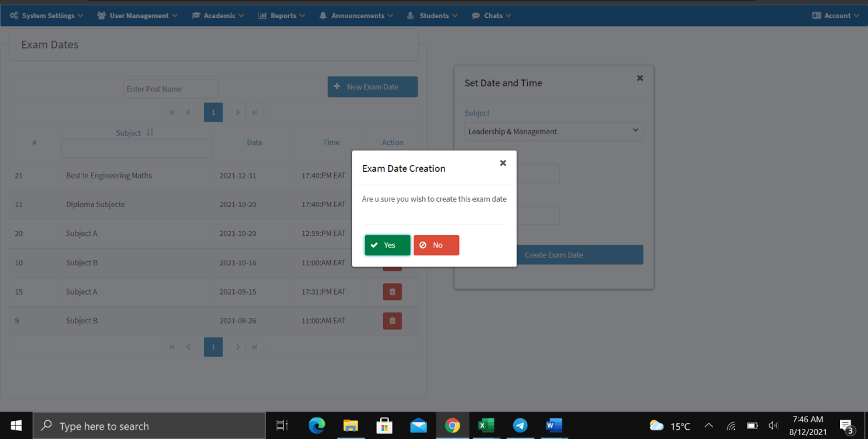868x439 pixels.
Task: Open the Reports dropdown menu
Action: point(281,15)
